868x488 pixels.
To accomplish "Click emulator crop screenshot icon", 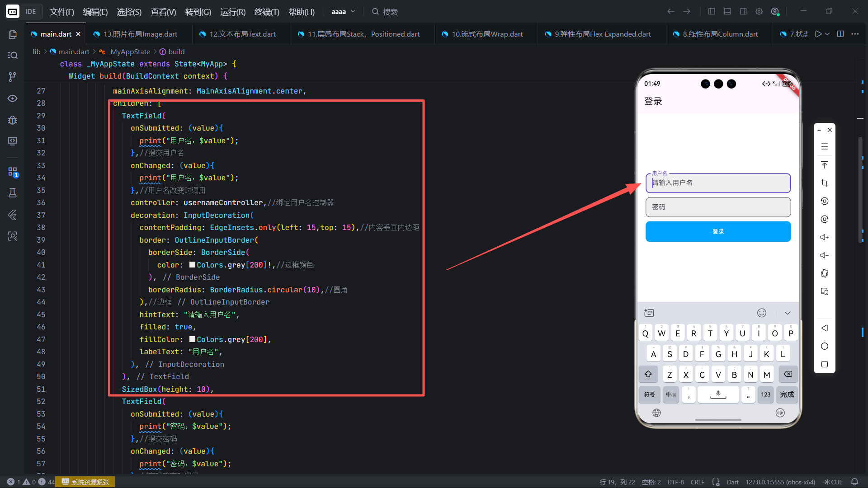I will pyautogui.click(x=824, y=183).
